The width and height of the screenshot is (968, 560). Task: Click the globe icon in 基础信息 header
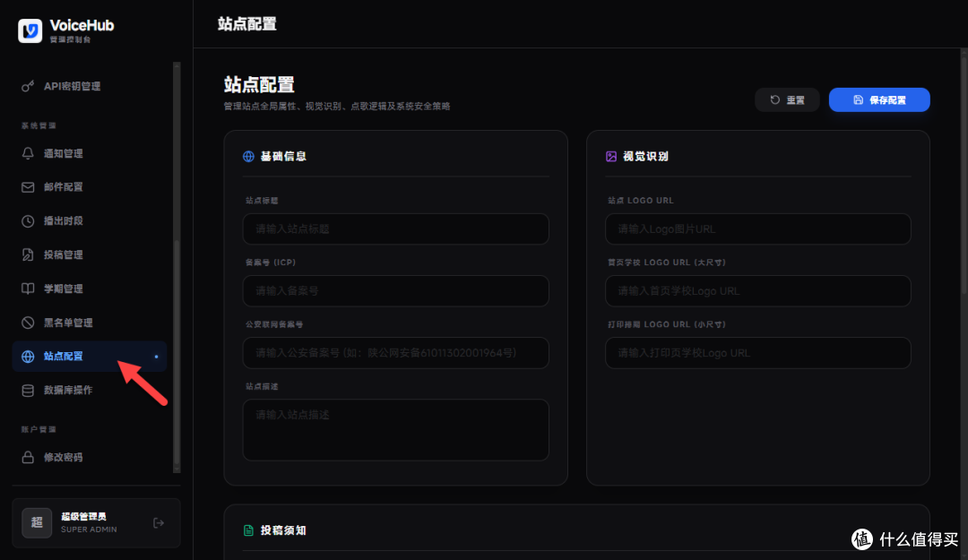coord(248,156)
